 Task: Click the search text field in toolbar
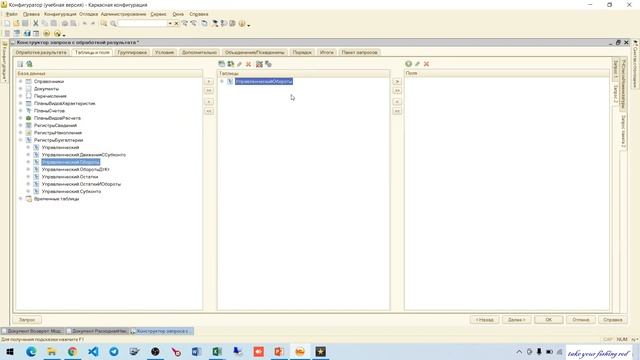(x=142, y=24)
